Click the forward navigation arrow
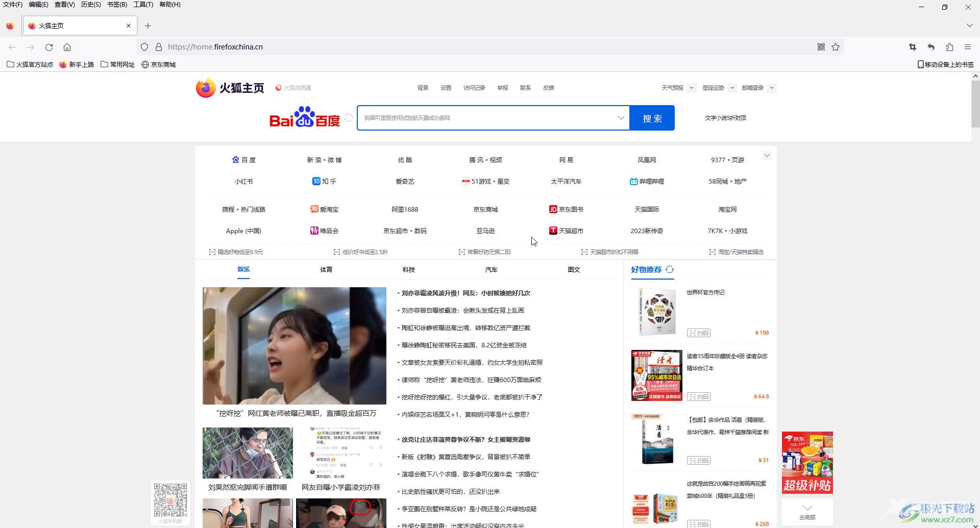Image resolution: width=980 pixels, height=528 pixels. pos(31,47)
